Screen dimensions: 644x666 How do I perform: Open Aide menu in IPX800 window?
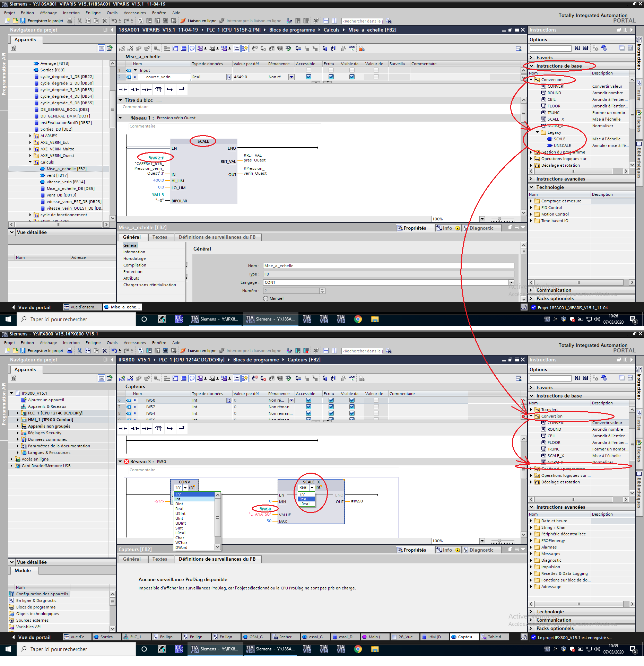176,343
